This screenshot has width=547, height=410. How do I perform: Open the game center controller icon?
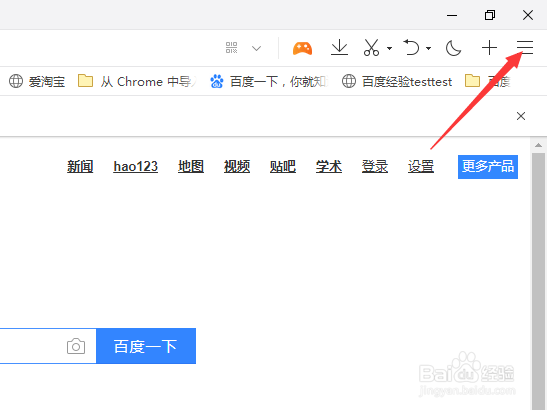coord(302,48)
